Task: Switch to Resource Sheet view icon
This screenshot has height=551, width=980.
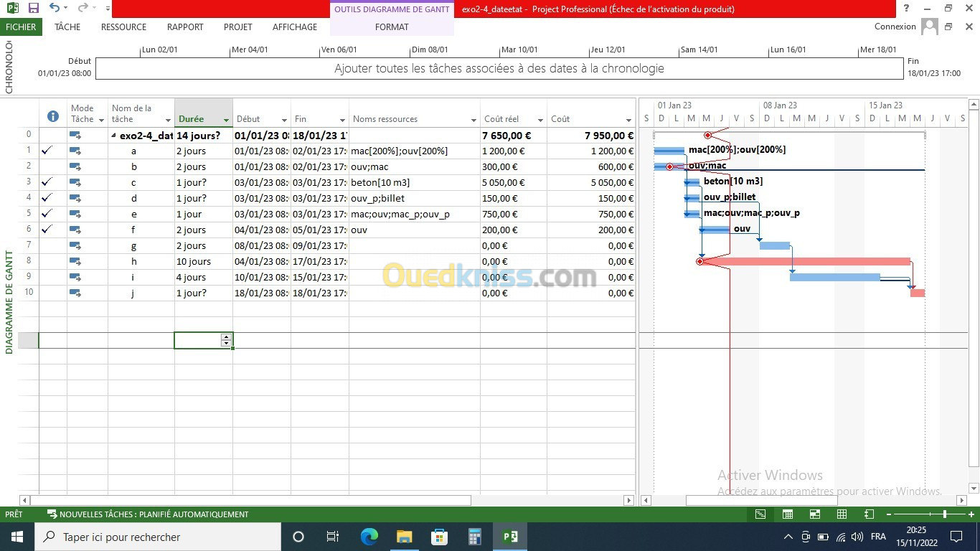Action: pyautogui.click(x=842, y=514)
